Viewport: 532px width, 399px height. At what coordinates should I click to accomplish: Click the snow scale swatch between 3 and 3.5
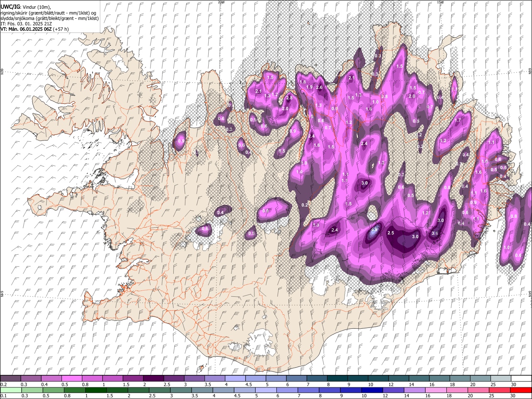point(194,378)
